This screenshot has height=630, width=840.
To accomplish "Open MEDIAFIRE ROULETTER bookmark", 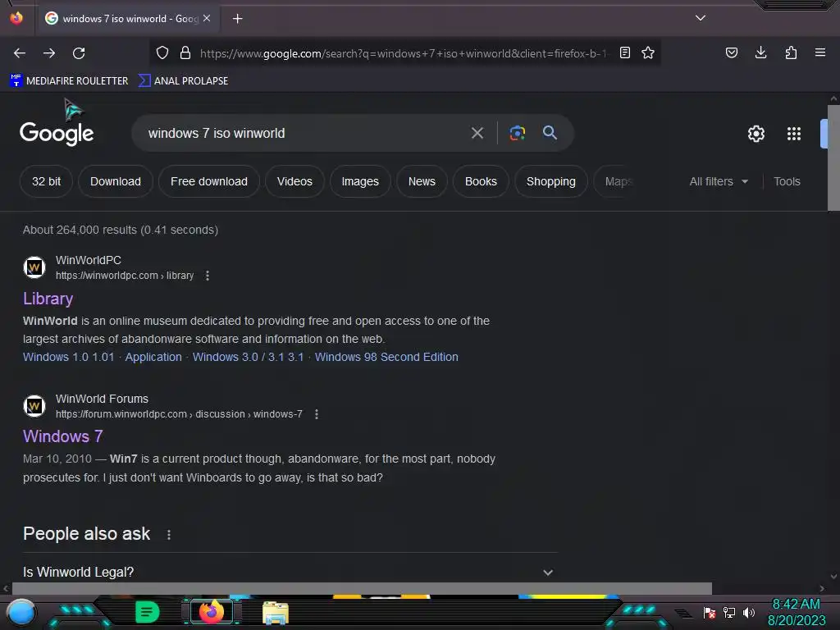I will (69, 81).
